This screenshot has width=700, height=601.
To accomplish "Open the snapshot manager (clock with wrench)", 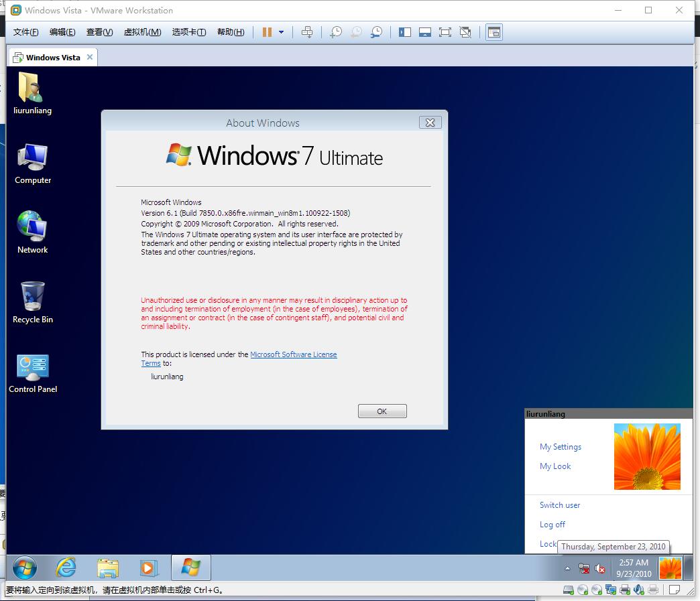I will tap(376, 32).
